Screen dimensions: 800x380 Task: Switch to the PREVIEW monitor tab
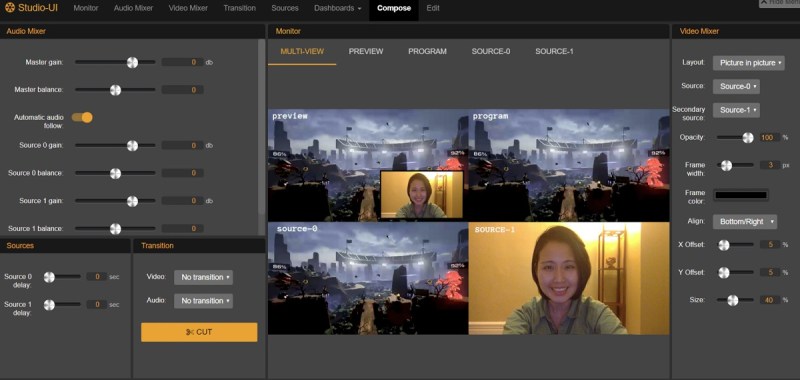[x=366, y=51]
